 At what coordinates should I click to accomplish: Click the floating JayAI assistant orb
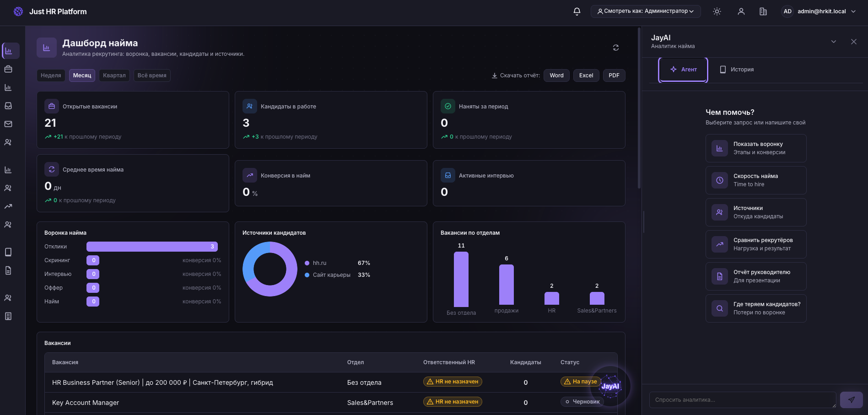tap(610, 386)
